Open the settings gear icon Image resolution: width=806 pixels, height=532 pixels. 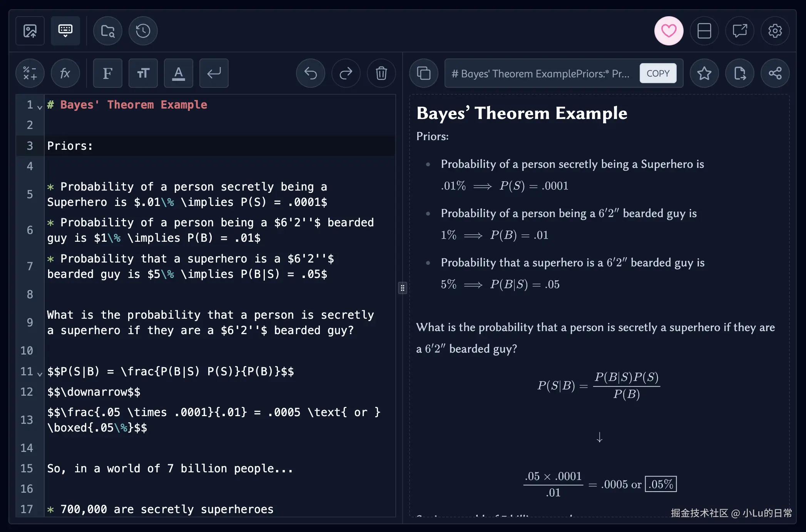775,31
